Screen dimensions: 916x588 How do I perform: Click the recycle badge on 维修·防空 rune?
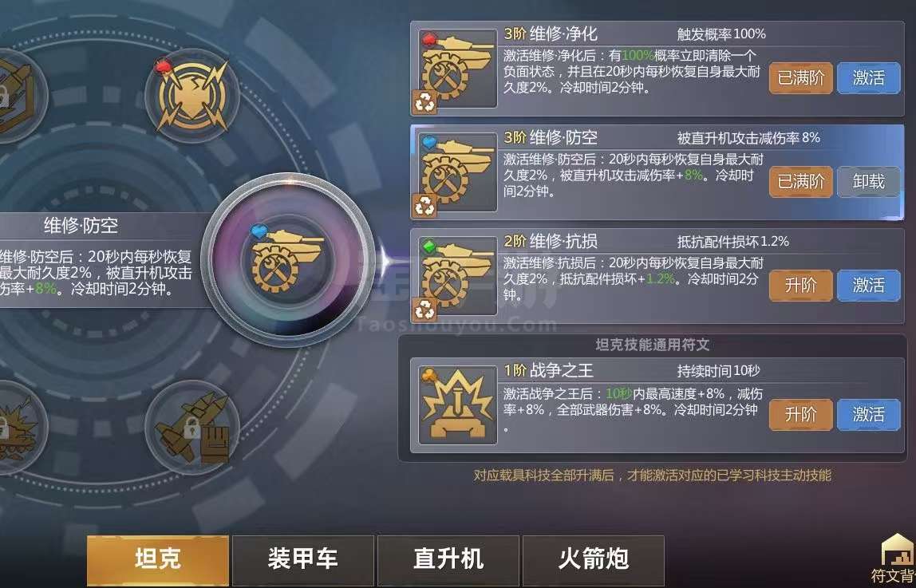[x=424, y=206]
